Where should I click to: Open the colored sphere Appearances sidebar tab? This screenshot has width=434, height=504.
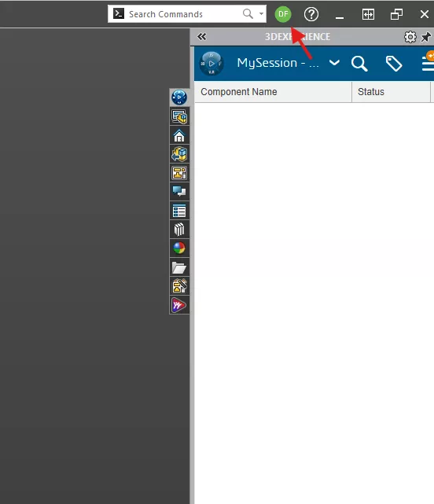coord(179,248)
